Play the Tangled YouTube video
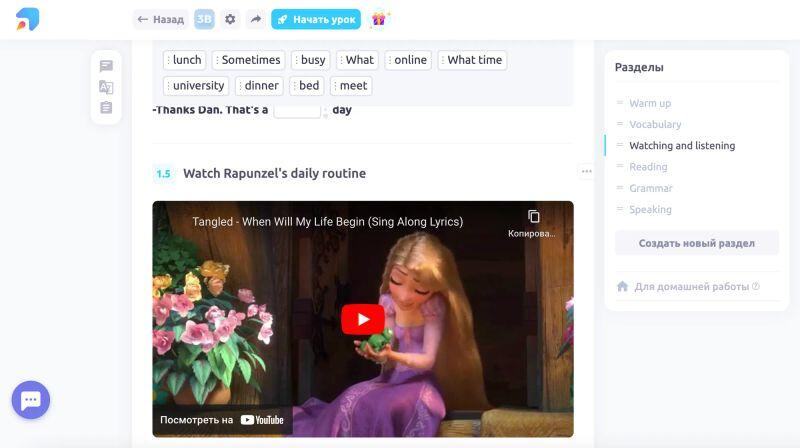Image resolution: width=800 pixels, height=448 pixels. [362, 319]
